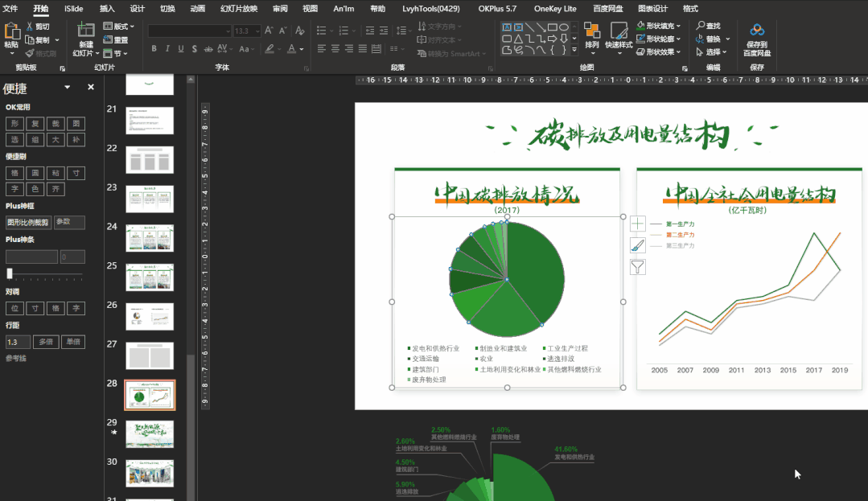Screen dimensions: 868x501
Task: Open the File (文件) menu
Action: [10, 8]
